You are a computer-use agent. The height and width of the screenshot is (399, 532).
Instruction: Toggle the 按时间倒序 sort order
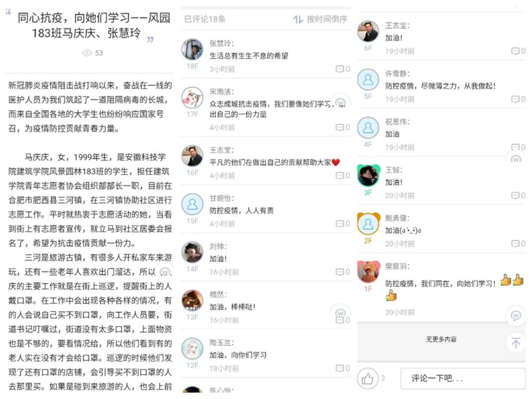pos(320,19)
